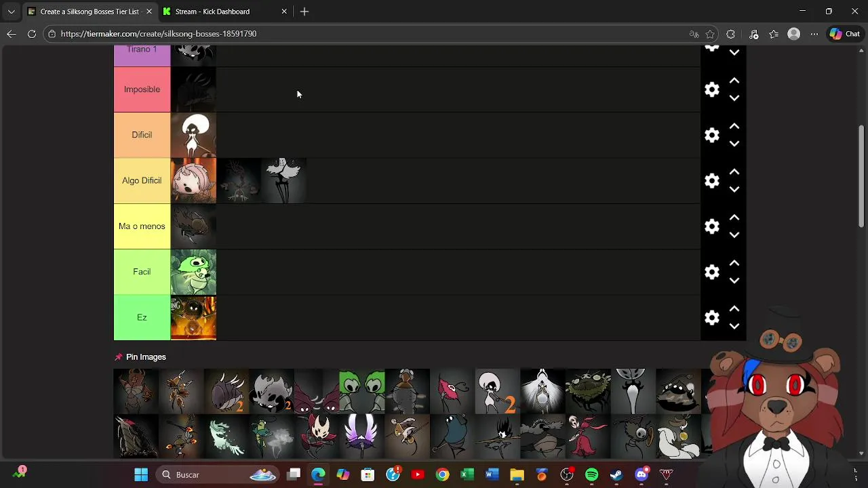Screen dimensions: 868x488
Task: Move Algo Dificil row up
Action: [734, 171]
